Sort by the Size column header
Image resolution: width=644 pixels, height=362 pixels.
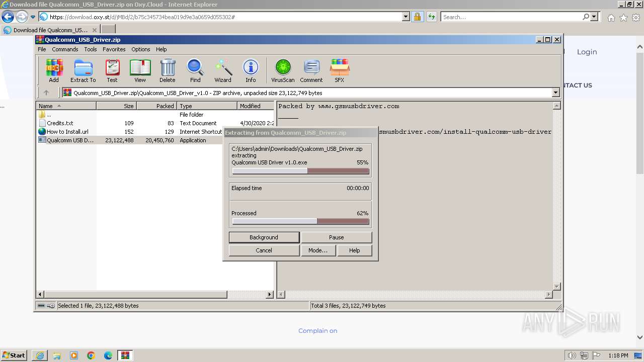(116, 106)
